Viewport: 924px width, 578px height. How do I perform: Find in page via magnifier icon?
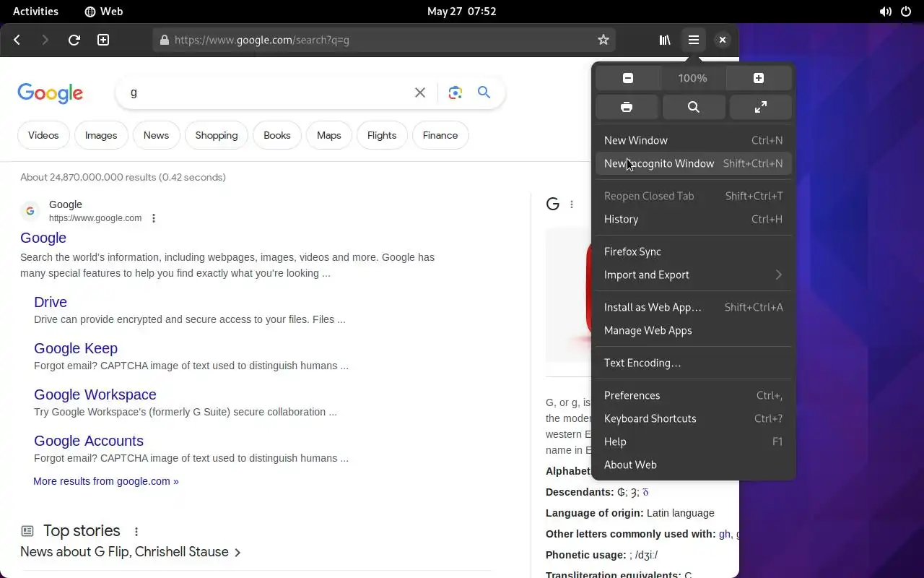pyautogui.click(x=693, y=107)
